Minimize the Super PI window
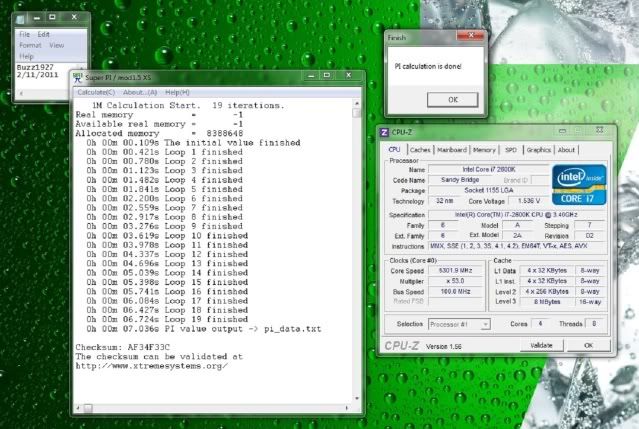The image size is (639, 429). [x=311, y=75]
